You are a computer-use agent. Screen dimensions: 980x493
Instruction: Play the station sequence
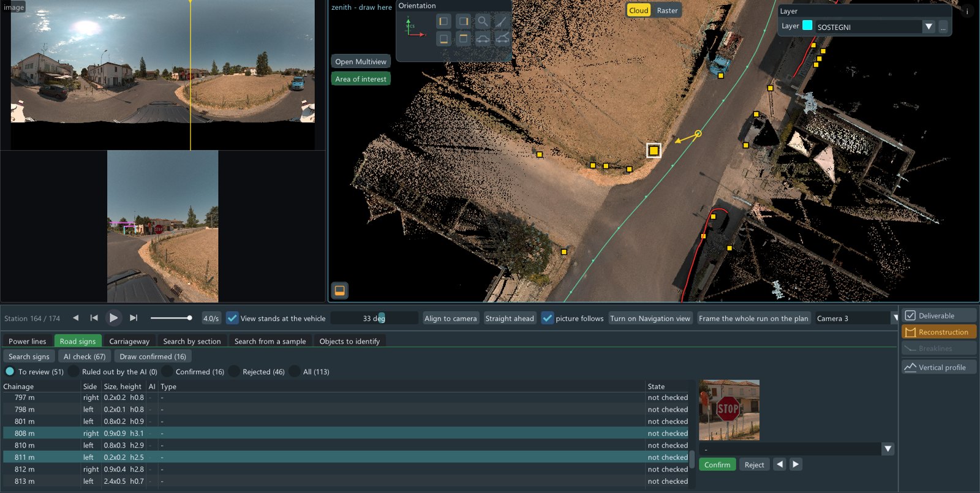click(113, 318)
